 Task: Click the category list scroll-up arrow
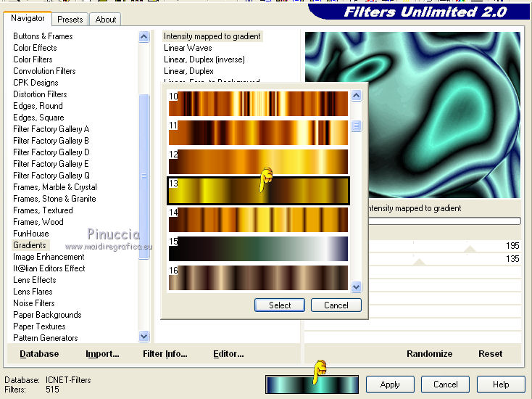(144, 37)
